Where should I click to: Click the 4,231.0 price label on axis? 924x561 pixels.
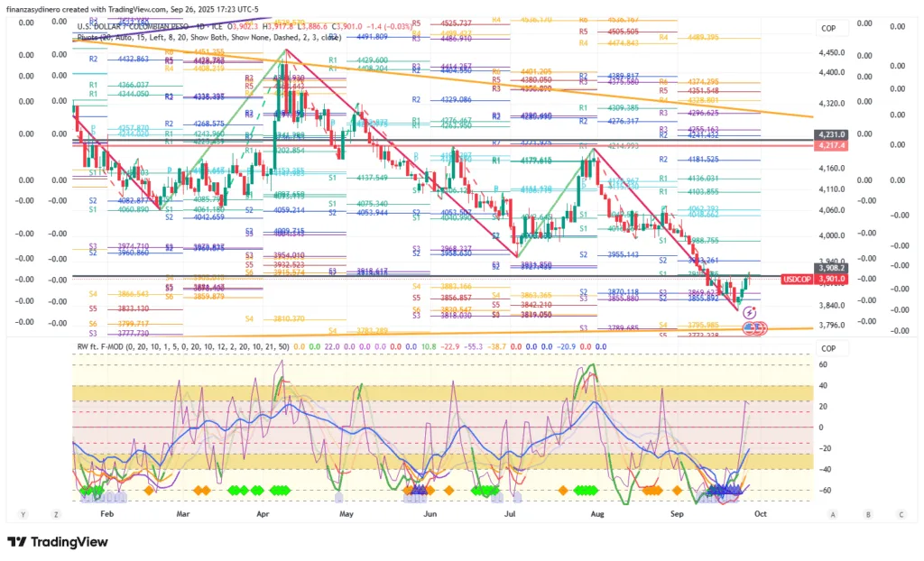(x=831, y=133)
